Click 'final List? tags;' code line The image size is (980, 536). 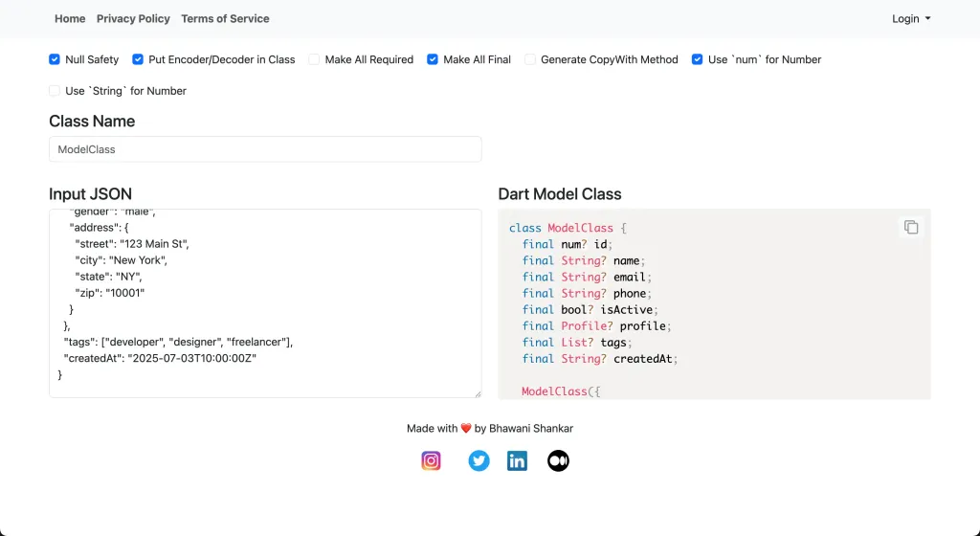coord(577,342)
